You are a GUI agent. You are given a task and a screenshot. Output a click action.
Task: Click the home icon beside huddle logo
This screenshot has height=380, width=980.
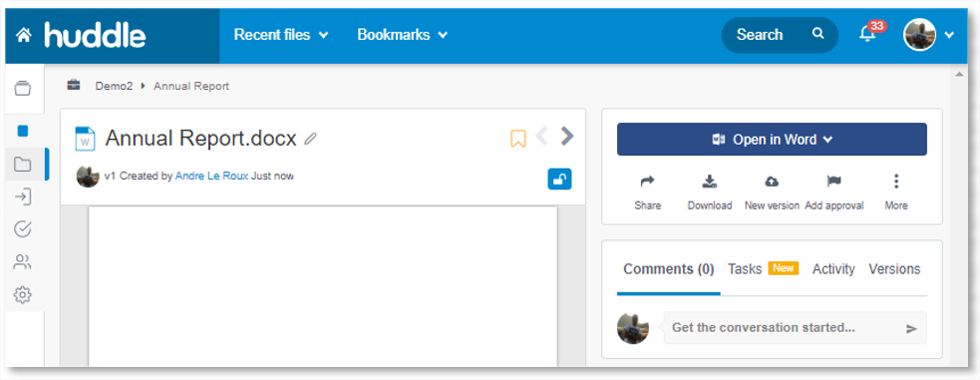24,35
